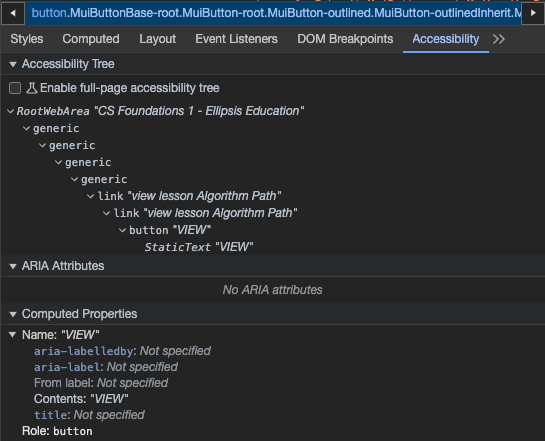Collapse the Name: "VIEW" property
The width and height of the screenshot is (545, 441).
coord(13,335)
